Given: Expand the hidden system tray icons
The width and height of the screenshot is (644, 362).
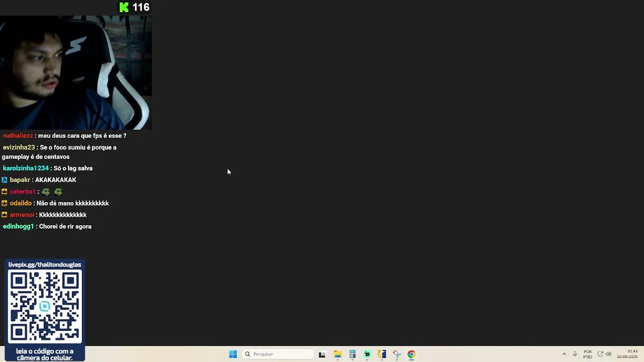Looking at the screenshot, I should (564, 354).
